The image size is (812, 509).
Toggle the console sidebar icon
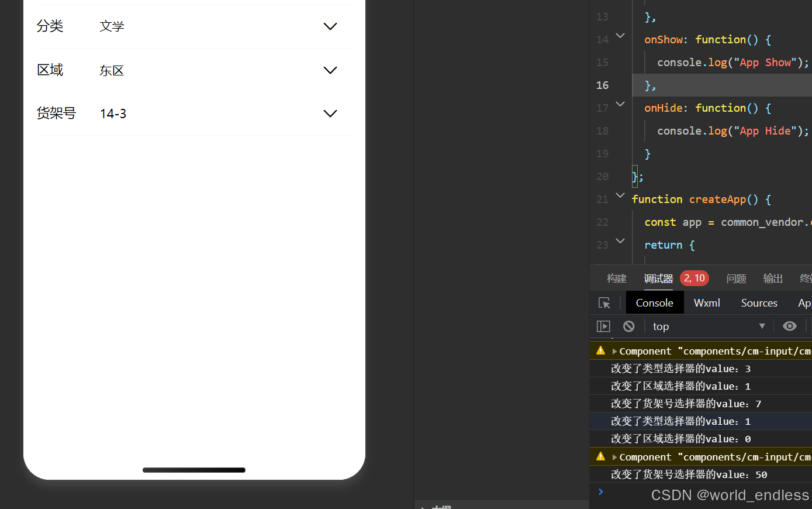(x=603, y=326)
